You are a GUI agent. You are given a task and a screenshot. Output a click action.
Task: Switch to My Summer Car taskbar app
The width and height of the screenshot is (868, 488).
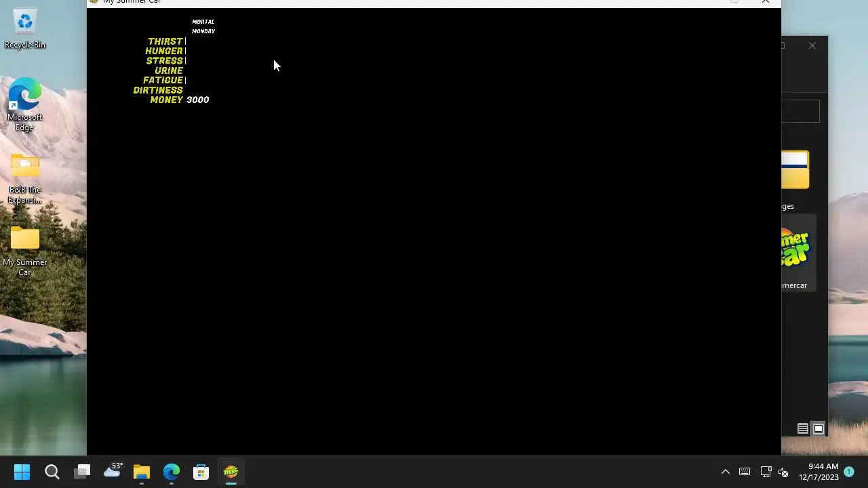(231, 472)
